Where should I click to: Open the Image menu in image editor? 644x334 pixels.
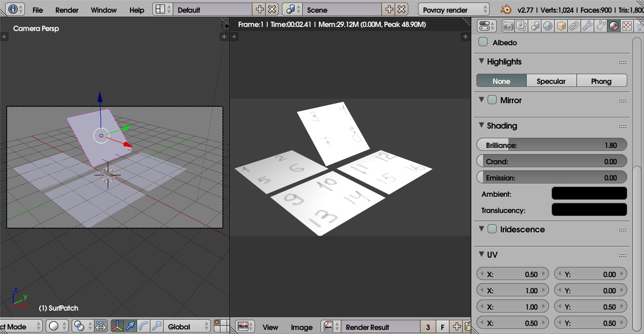click(301, 327)
